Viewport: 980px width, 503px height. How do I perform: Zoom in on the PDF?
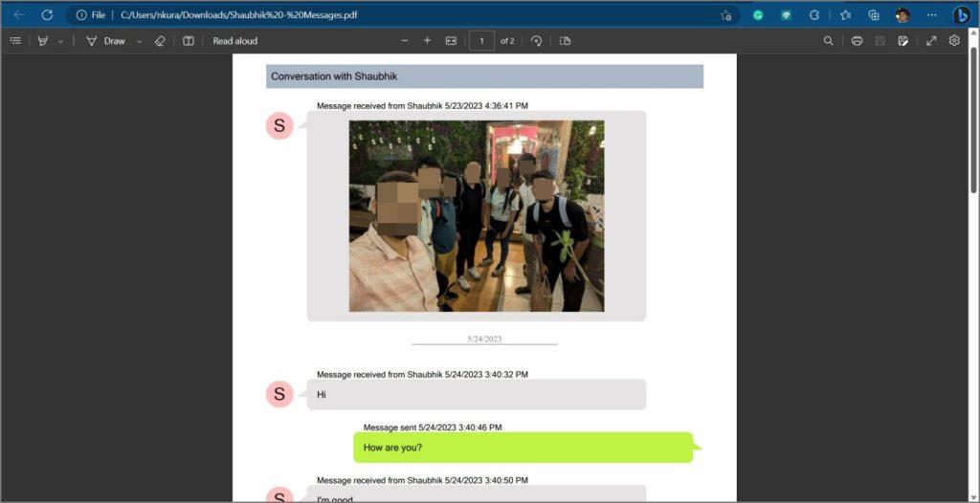(x=428, y=40)
